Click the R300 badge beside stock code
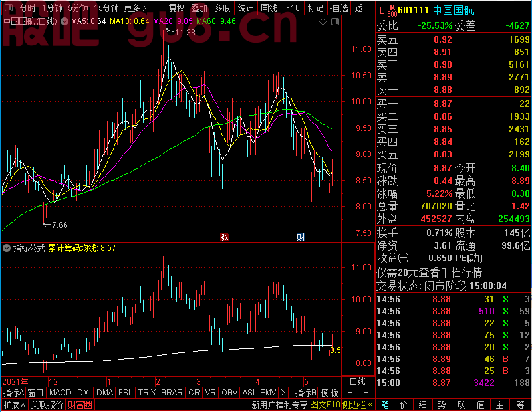Screen dimensions: 532x412 pyautogui.click(x=392, y=11)
